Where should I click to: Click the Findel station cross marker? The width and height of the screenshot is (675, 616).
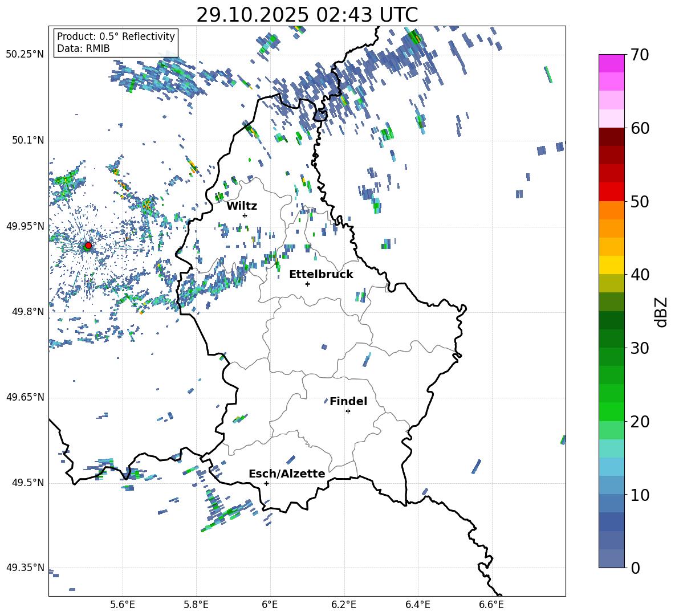pos(348,411)
